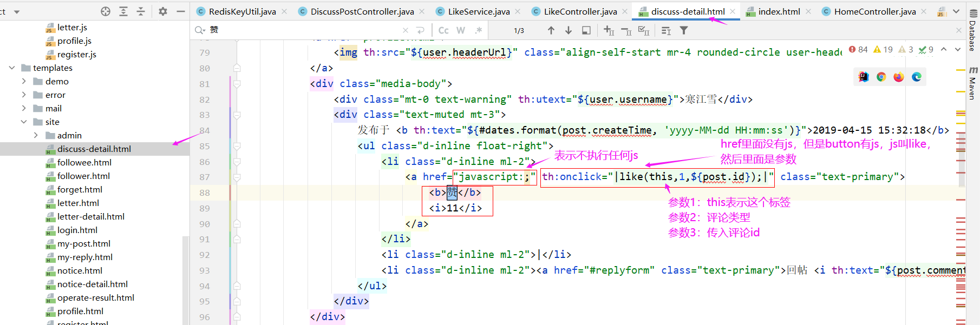Close the find bar
Viewport: 980px width, 325px height.
coord(959,30)
